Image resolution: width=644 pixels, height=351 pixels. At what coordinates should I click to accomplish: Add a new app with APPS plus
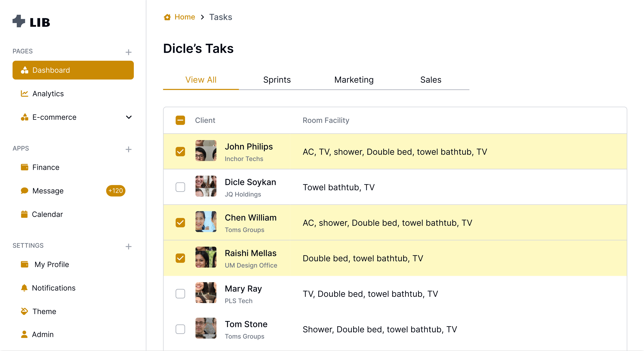click(128, 149)
